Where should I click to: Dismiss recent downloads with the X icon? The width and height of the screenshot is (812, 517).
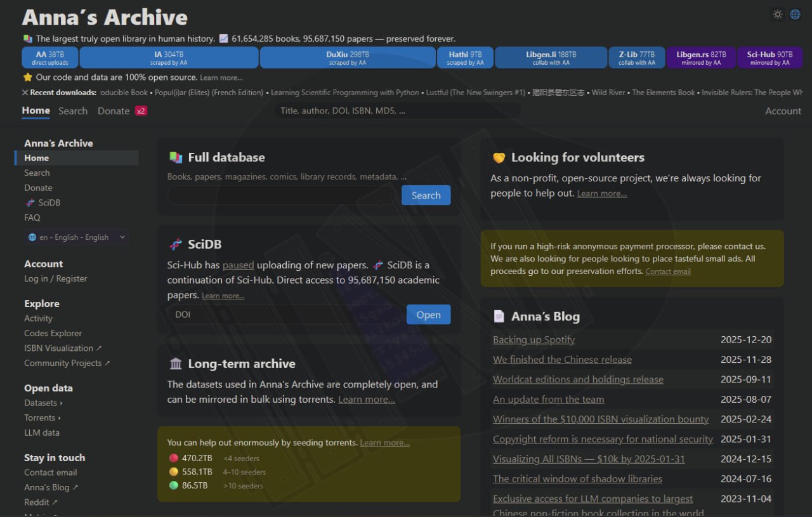pyautogui.click(x=25, y=93)
